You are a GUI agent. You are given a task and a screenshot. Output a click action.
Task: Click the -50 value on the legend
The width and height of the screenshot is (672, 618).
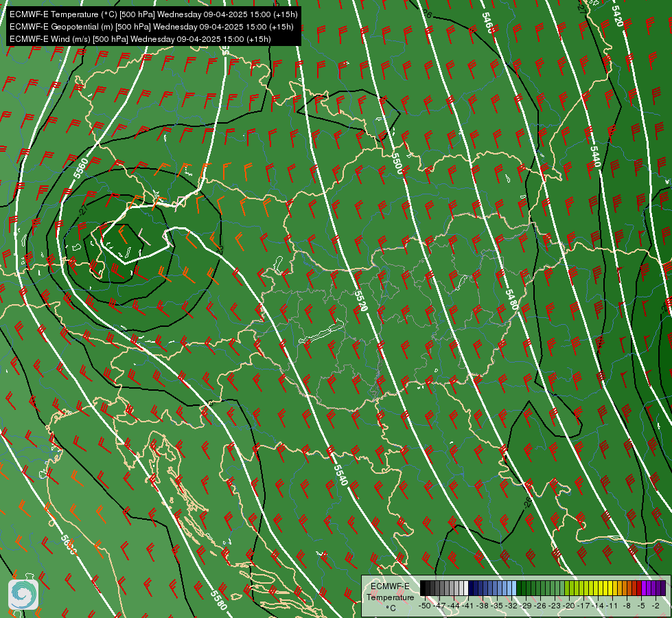424,606
